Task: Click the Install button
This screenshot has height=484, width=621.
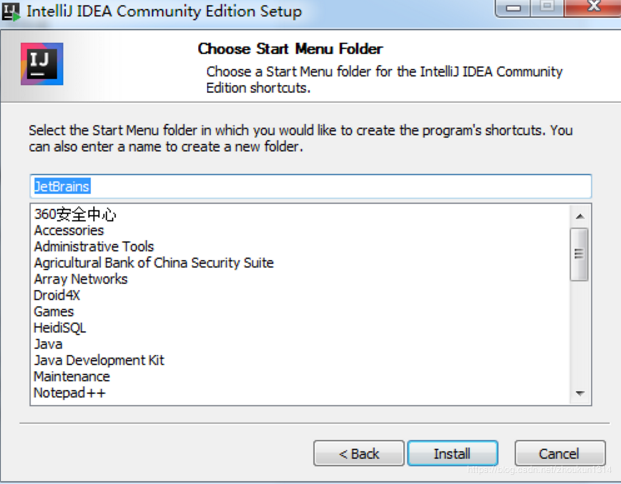Action: tap(452, 453)
